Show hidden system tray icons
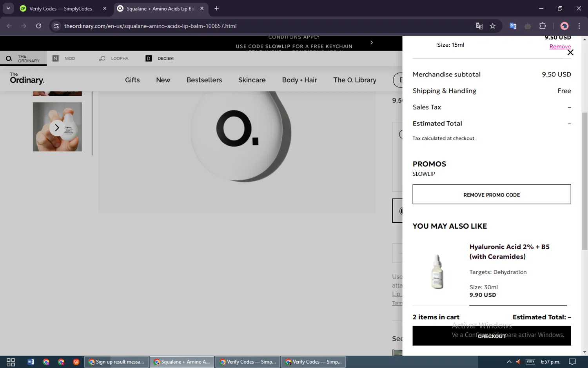This screenshot has width=588, height=368. coord(509,362)
